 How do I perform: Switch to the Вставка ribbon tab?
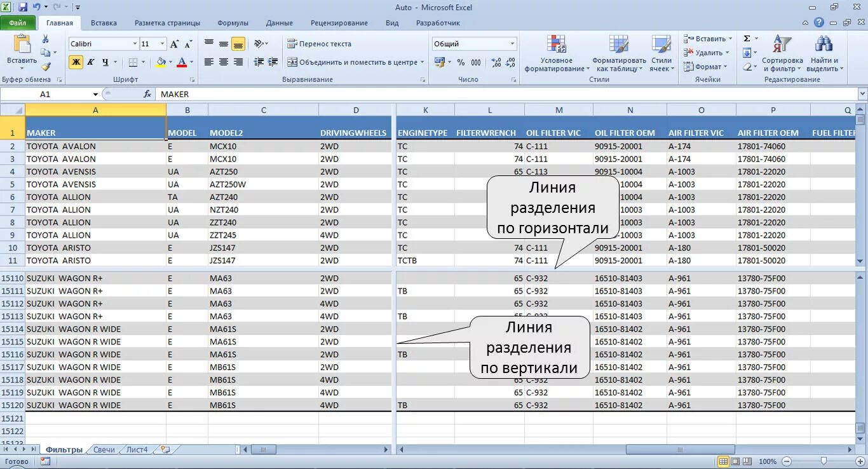(104, 23)
